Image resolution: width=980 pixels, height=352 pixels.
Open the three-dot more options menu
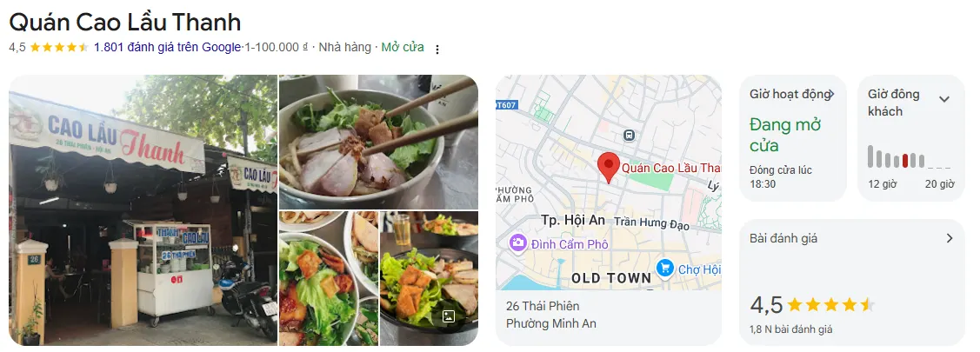pyautogui.click(x=437, y=50)
